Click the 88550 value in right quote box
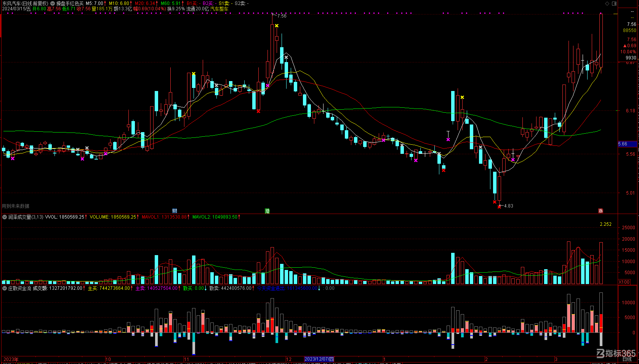The width and height of the screenshot is (639, 364). click(x=629, y=30)
